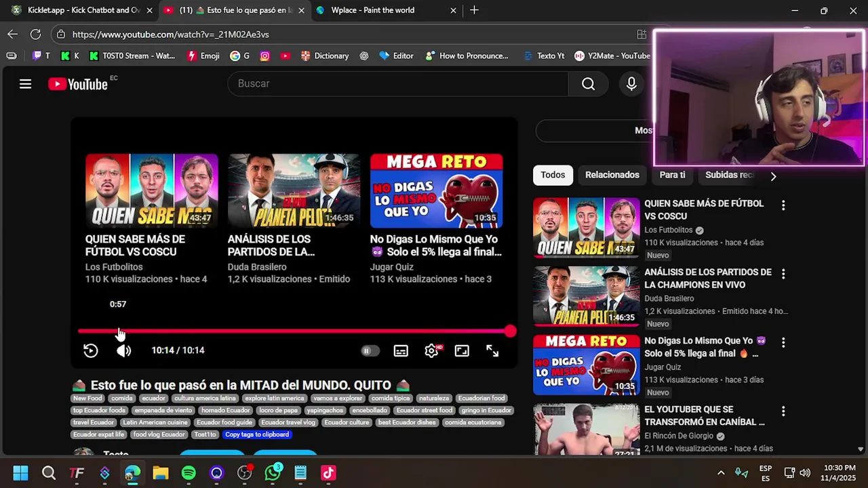Go to the YouTube home logo
The height and width of the screenshot is (488, 868).
[78, 84]
